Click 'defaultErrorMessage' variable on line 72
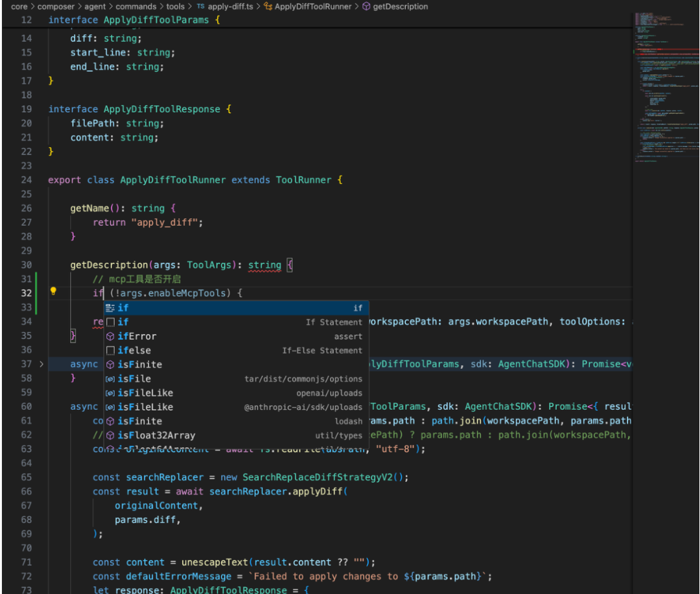This screenshot has height=594, width=700. click(x=179, y=576)
